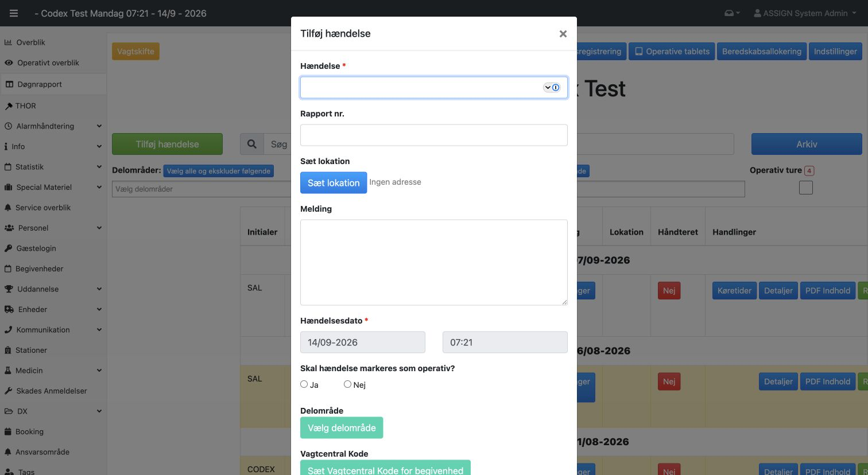This screenshot has height=475, width=868.
Task: Click the truck icon beside Enheder
Action: point(9,310)
